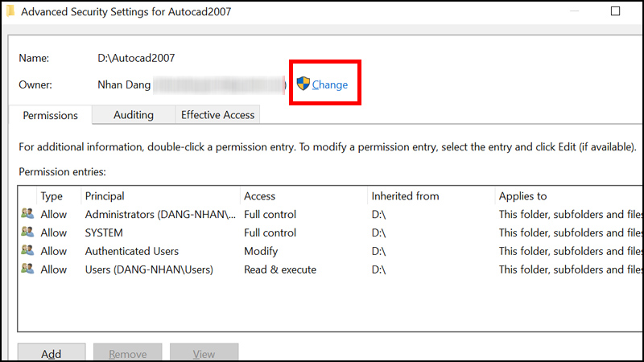
Task: Select the SYSTEM permission entry
Action: (331, 232)
